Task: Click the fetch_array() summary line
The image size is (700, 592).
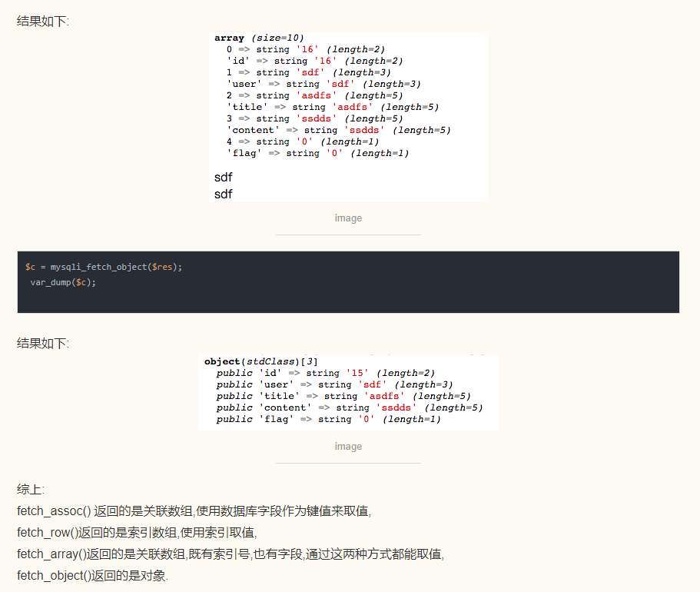Action: click(x=231, y=554)
